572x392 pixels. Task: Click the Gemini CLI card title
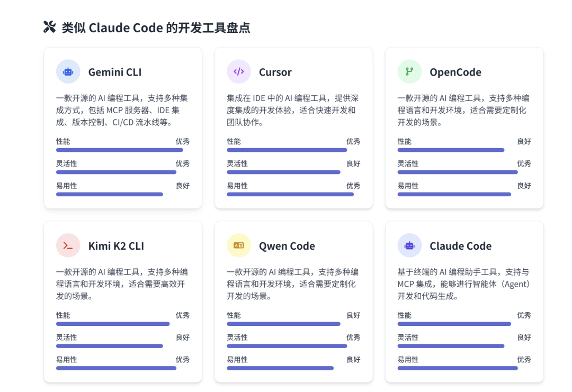[x=115, y=72]
